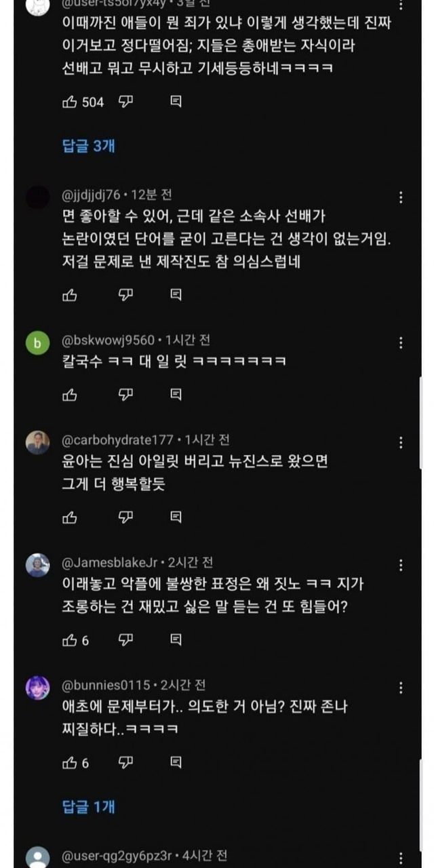Open more options for @bskwowj9560's comment
Image resolution: width=434 pixels, height=868 pixels.
point(401,342)
